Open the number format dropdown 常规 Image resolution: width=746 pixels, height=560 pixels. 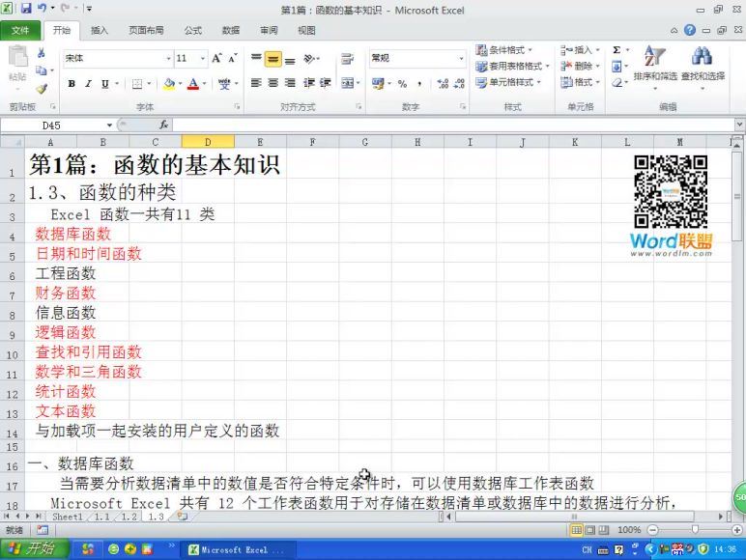[x=461, y=59]
